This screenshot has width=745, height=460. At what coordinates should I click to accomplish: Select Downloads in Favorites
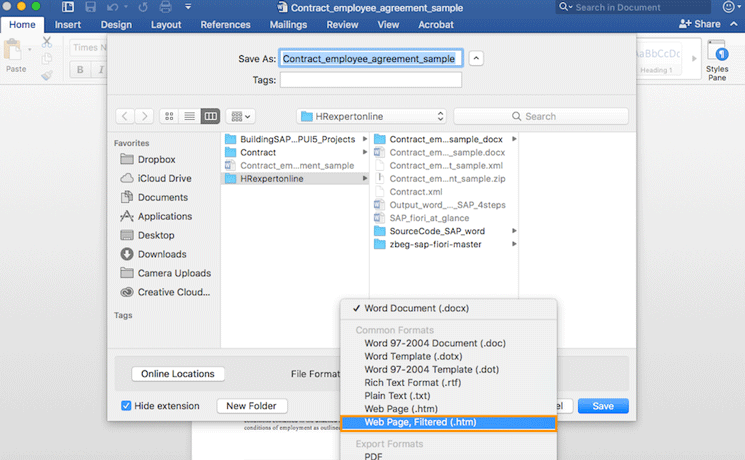coord(153,254)
